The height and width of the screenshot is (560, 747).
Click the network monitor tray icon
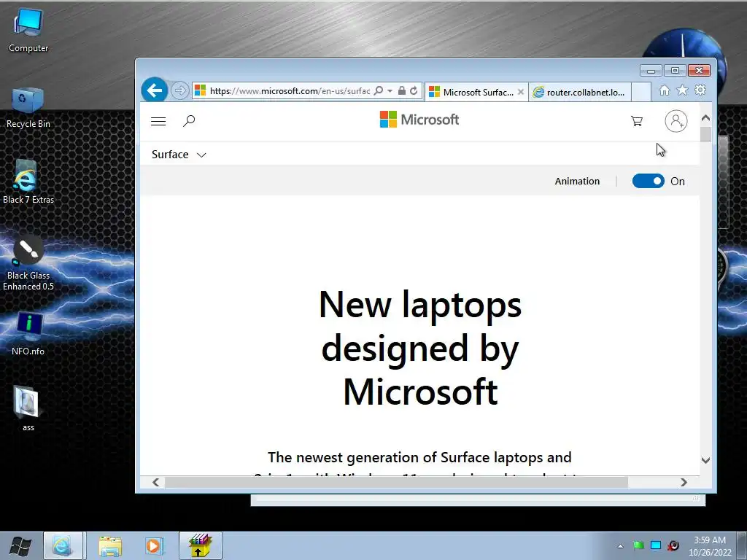tap(656, 545)
